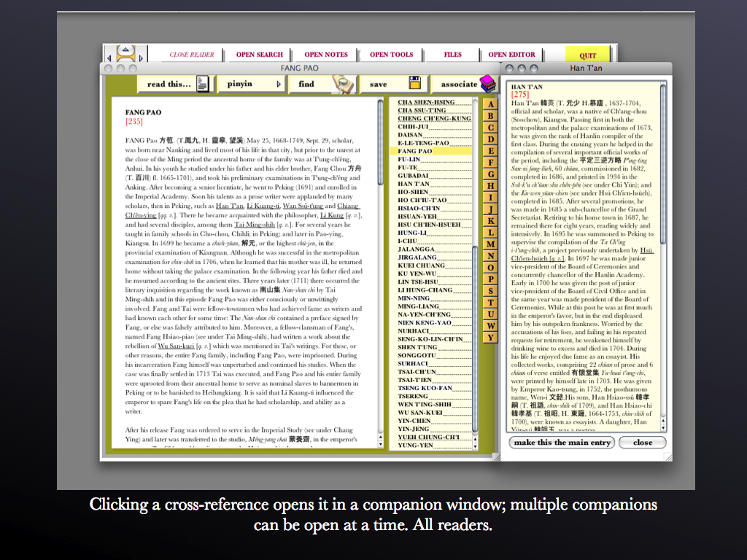Switch to the FILES tab

pyautogui.click(x=452, y=55)
